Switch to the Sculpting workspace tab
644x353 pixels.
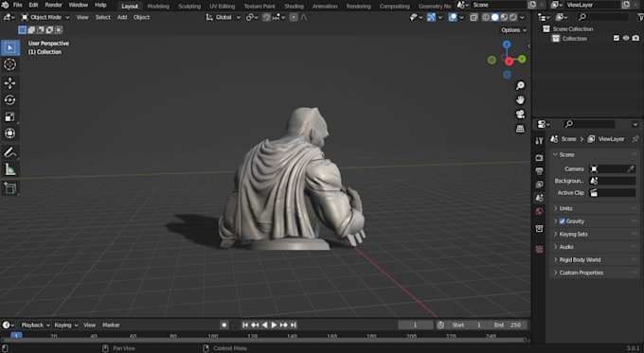[x=189, y=7]
